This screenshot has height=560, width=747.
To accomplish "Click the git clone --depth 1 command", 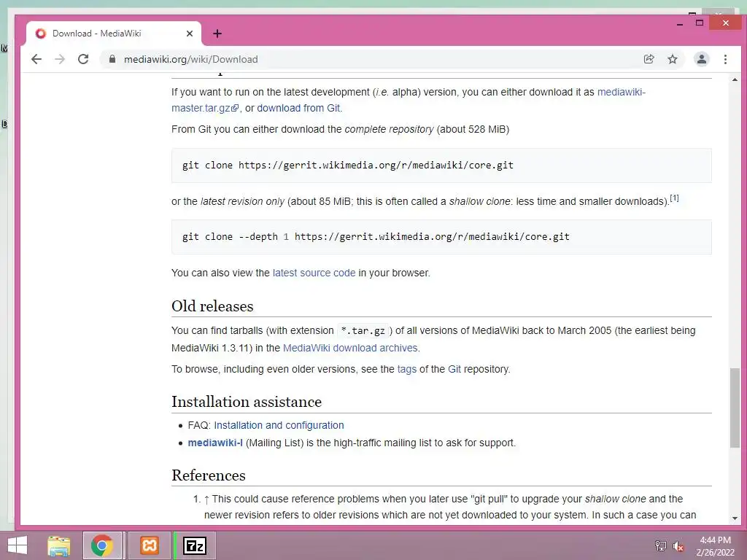I will coord(376,237).
